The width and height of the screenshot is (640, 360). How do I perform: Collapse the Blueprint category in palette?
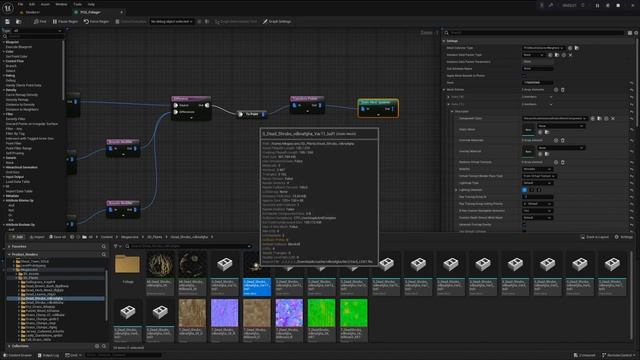pyautogui.click(x=4, y=42)
